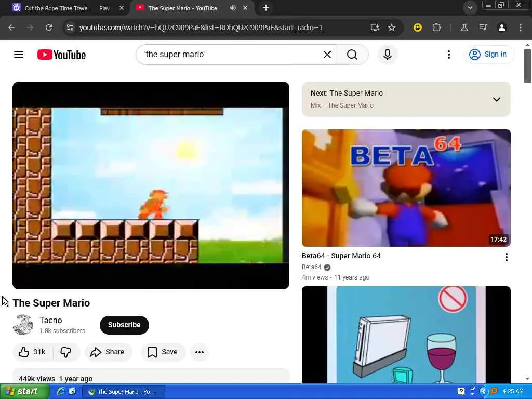Open the Extensions puzzle icon
532x399 pixels.
436,28
